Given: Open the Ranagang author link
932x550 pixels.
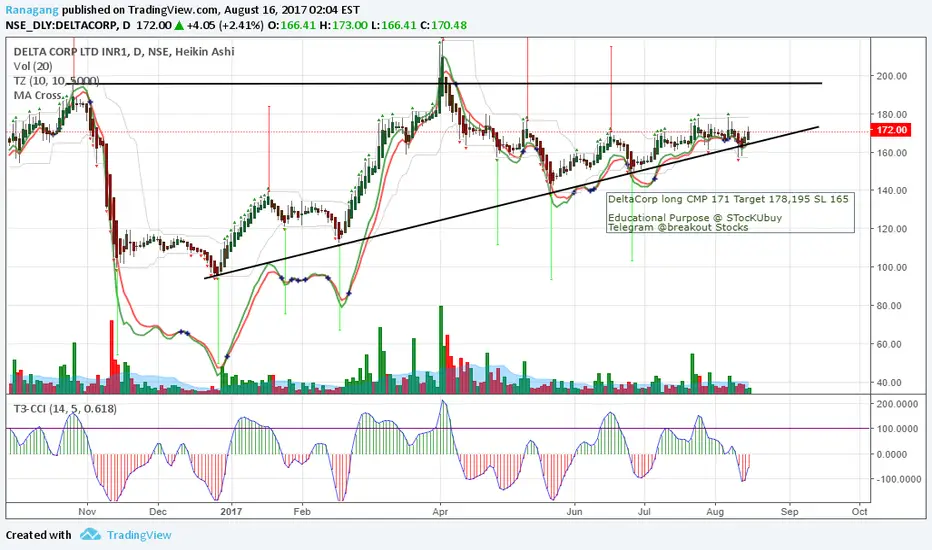Looking at the screenshot, I should tap(32, 10).
